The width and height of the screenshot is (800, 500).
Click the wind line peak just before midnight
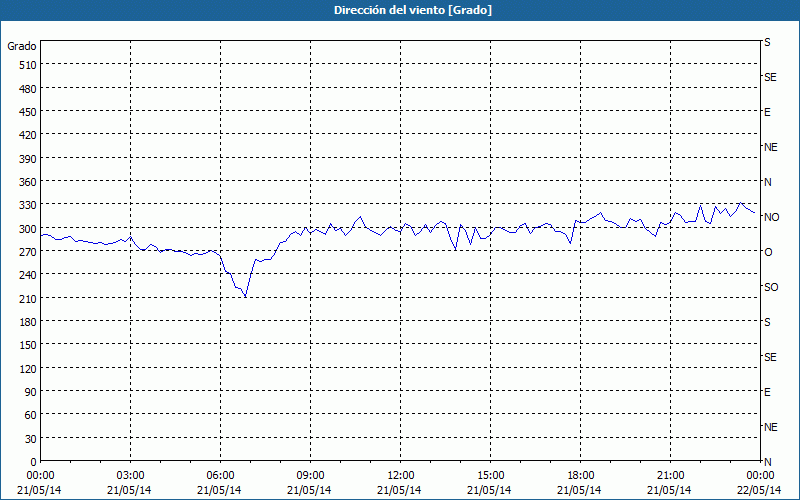click(740, 203)
